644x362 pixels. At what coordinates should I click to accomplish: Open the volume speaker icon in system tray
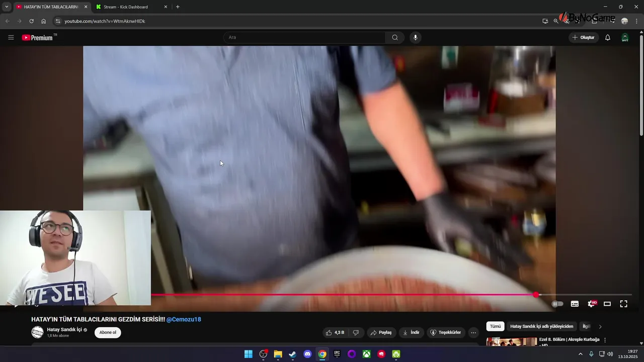610,354
